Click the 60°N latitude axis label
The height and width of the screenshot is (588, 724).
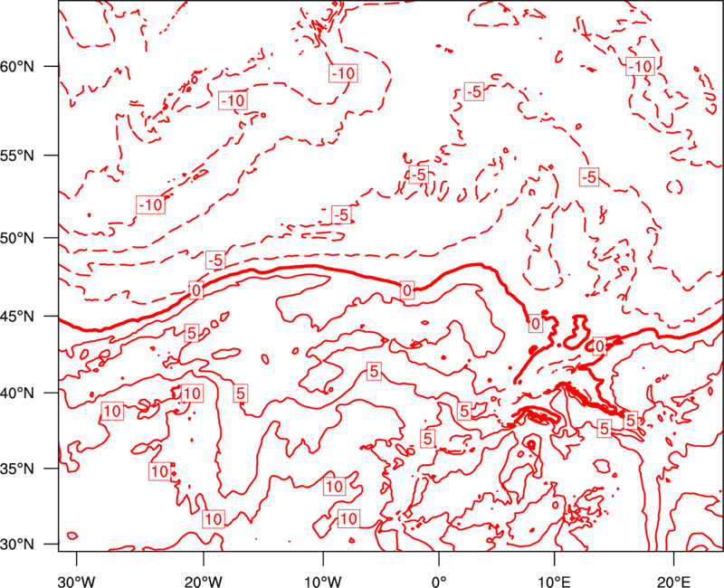coord(17,67)
